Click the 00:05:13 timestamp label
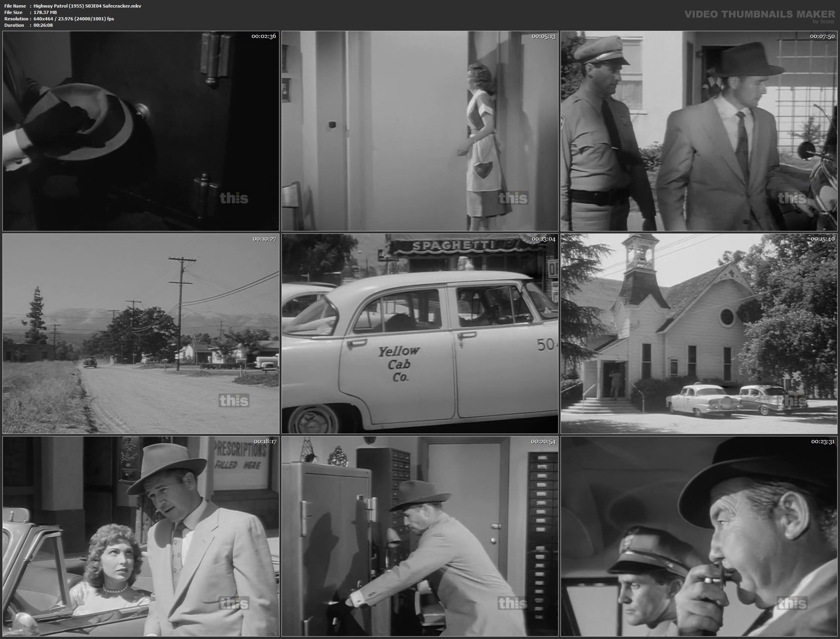The height and width of the screenshot is (639, 840). [x=543, y=36]
